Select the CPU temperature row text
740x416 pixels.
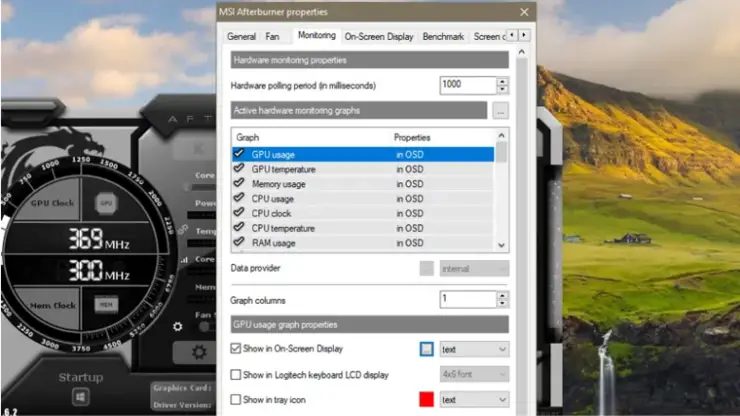[283, 228]
